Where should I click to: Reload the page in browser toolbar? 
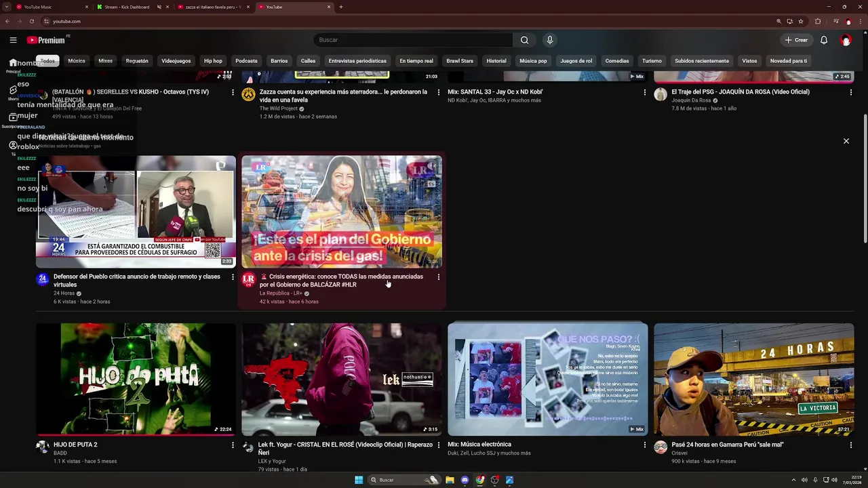tap(31, 21)
